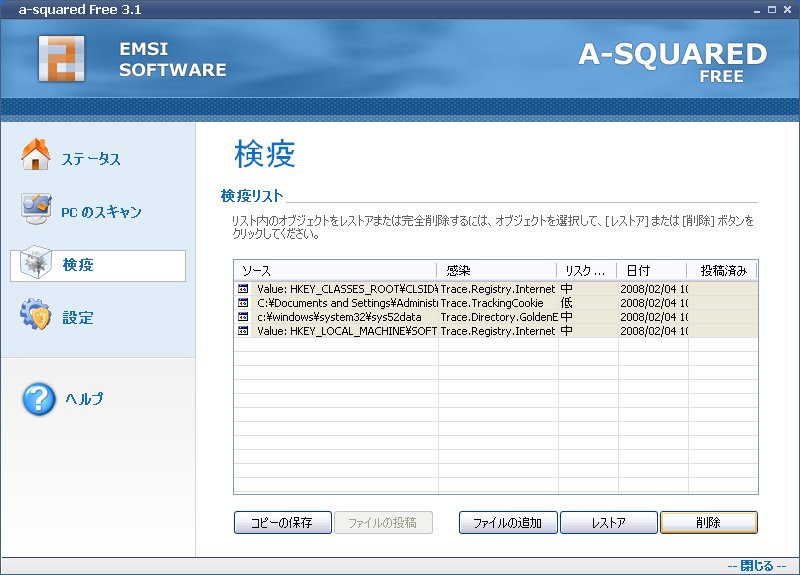Open the ヘルプ section
Screen dimensions: 800x575
coord(84,398)
